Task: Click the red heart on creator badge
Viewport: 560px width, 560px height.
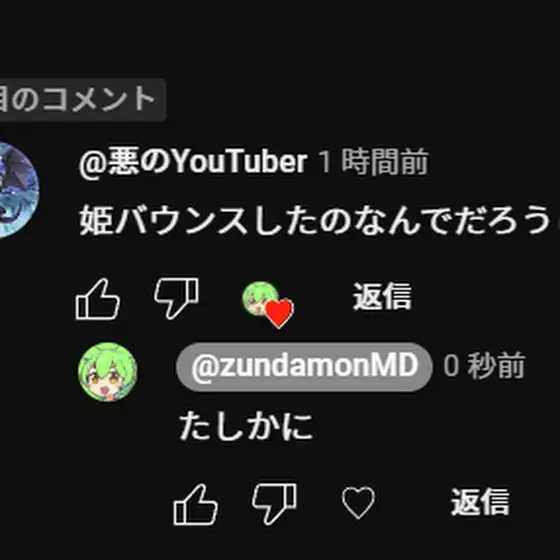Action: [280, 313]
